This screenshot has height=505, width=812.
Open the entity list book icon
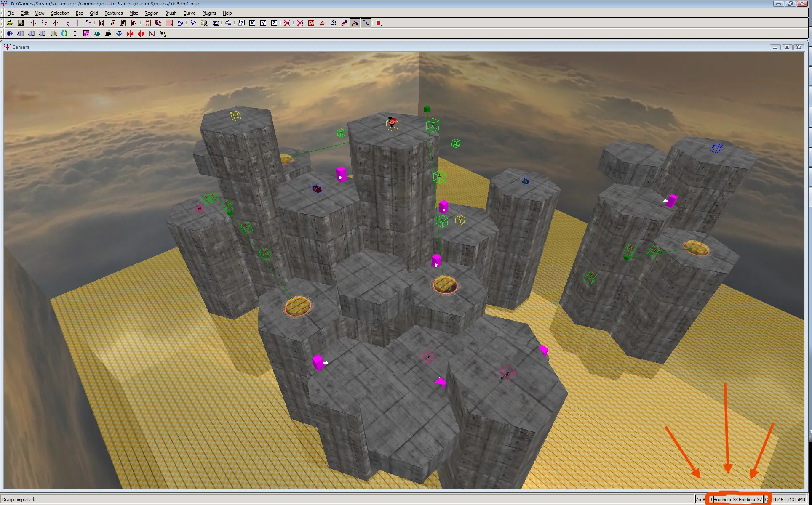pyautogui.click(x=54, y=34)
